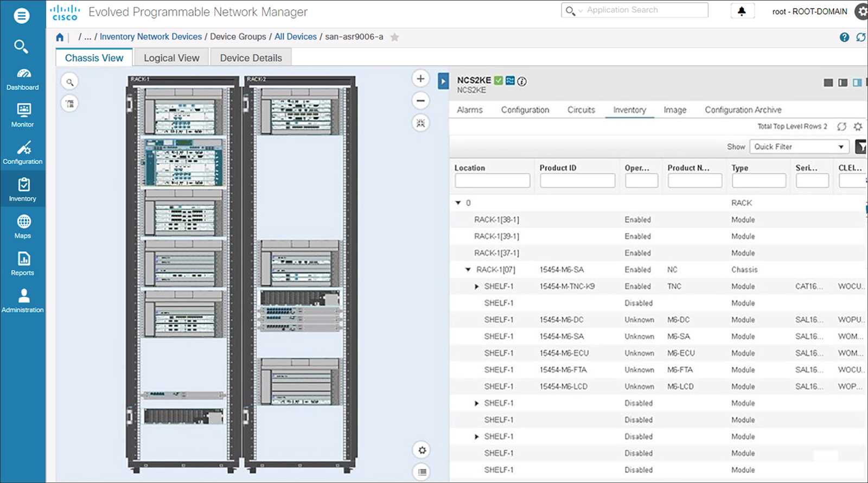Zoom out the chassis view with minus
The image size is (868, 483).
pos(420,101)
